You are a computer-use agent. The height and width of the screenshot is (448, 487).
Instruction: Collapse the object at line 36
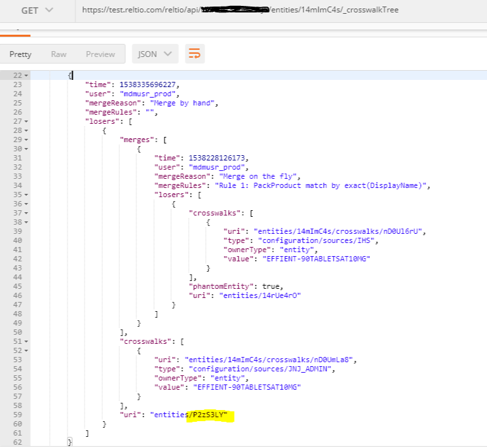pos(26,204)
